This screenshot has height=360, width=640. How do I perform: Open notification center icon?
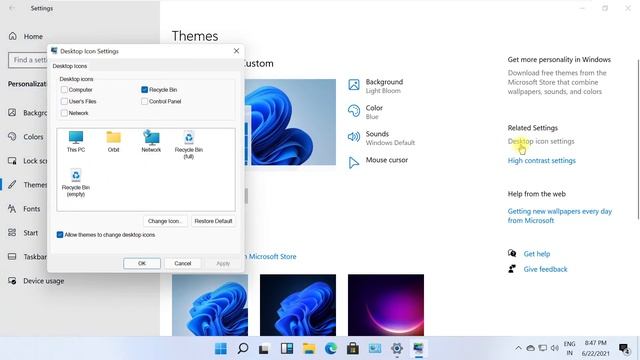pos(624,349)
